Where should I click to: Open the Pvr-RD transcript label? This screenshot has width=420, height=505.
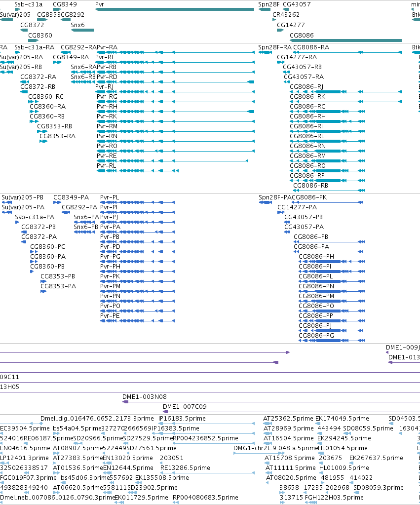pos(107,77)
